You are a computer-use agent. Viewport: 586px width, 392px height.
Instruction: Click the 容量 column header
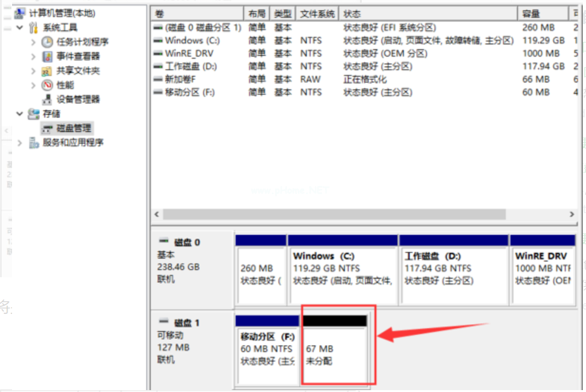[542, 13]
